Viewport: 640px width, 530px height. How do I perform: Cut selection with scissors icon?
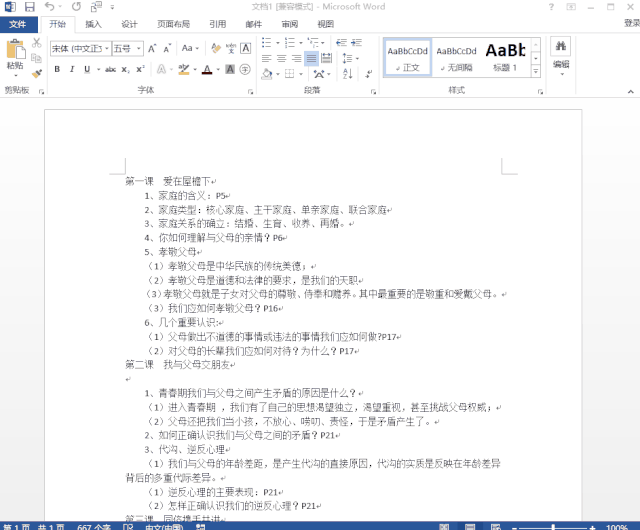37,43
